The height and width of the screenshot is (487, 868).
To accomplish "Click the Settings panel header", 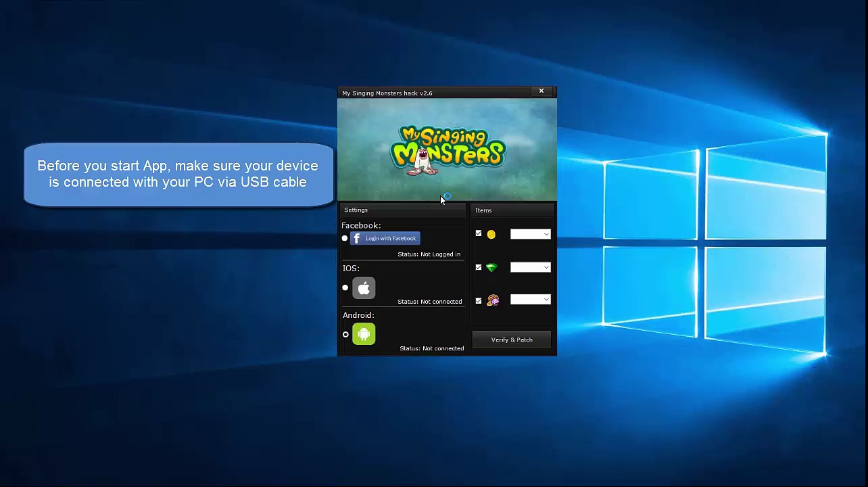I will coord(356,210).
